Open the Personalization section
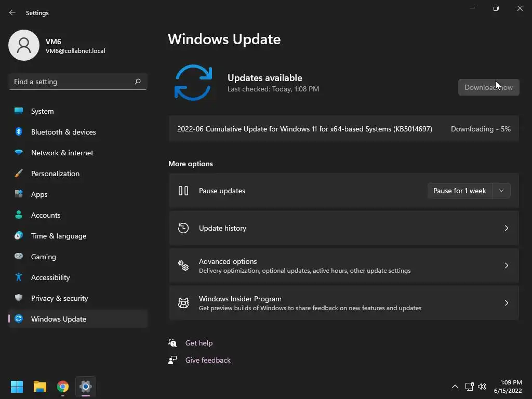The image size is (532, 399). (x=55, y=174)
